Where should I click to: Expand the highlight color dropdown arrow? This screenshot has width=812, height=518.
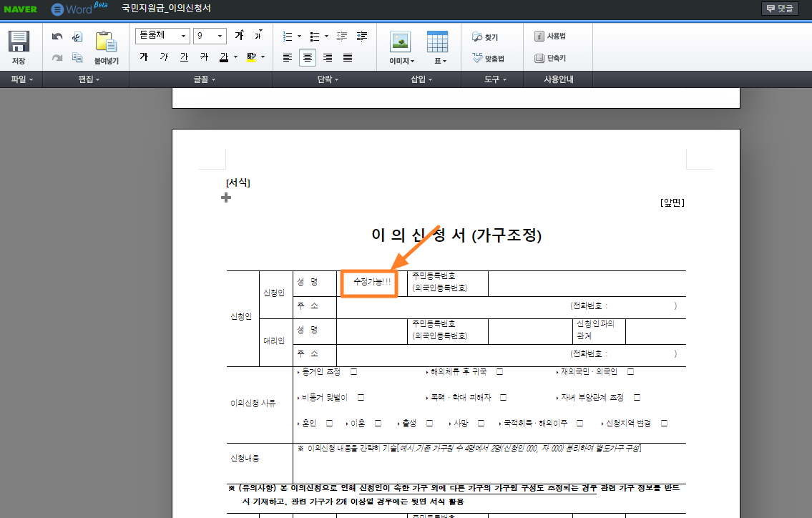tap(263, 57)
